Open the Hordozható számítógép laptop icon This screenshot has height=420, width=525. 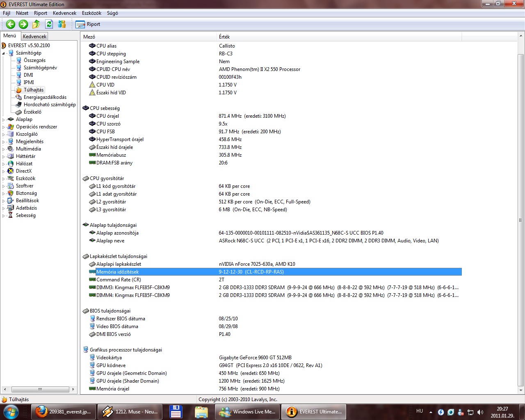pyautogui.click(x=18, y=105)
